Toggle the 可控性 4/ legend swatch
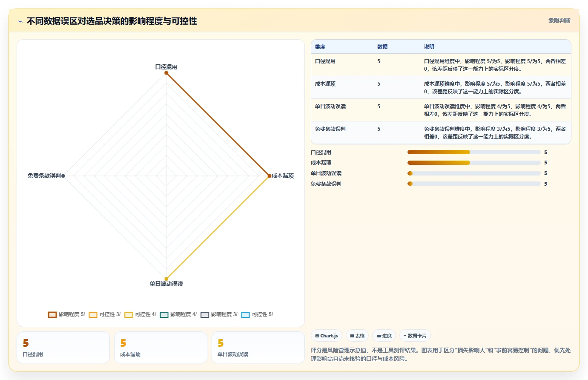The image size is (588, 380). (x=129, y=315)
